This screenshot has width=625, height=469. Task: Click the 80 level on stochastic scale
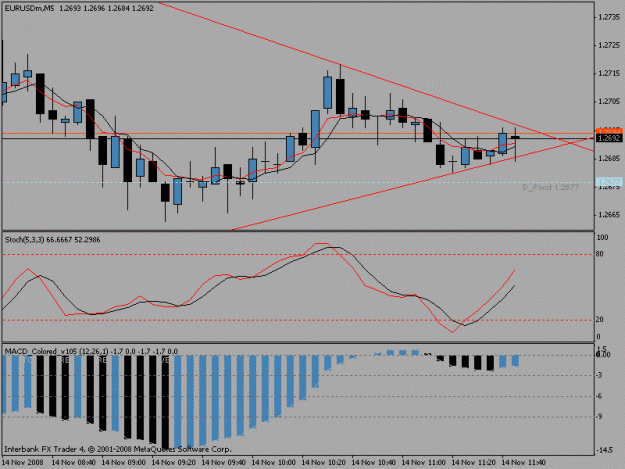pyautogui.click(x=600, y=254)
